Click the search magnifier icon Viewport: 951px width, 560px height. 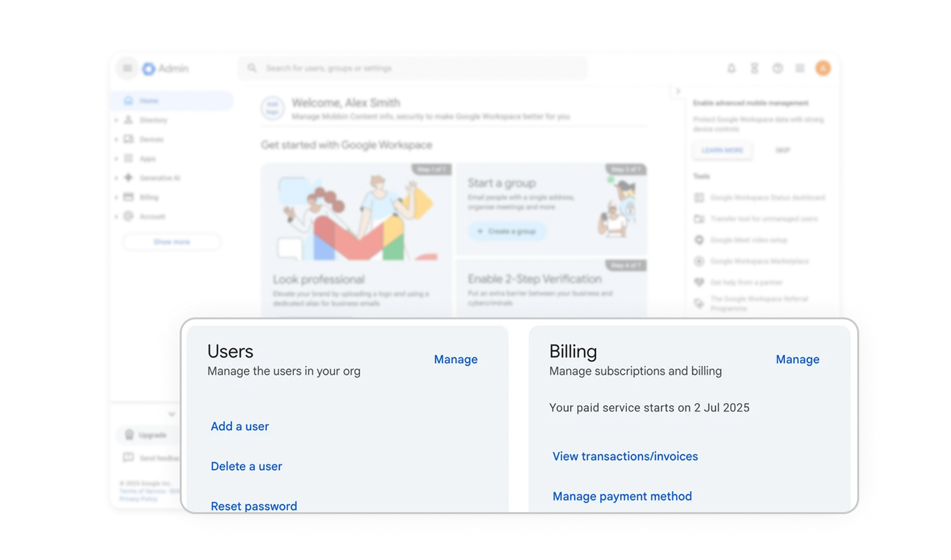[x=252, y=68]
